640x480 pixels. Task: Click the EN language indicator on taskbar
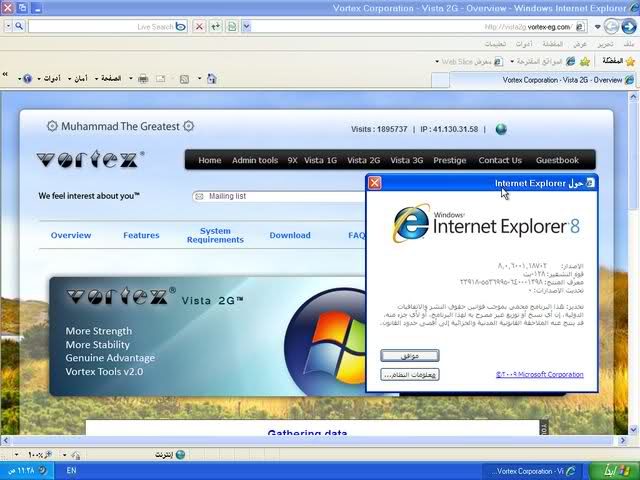(71, 471)
